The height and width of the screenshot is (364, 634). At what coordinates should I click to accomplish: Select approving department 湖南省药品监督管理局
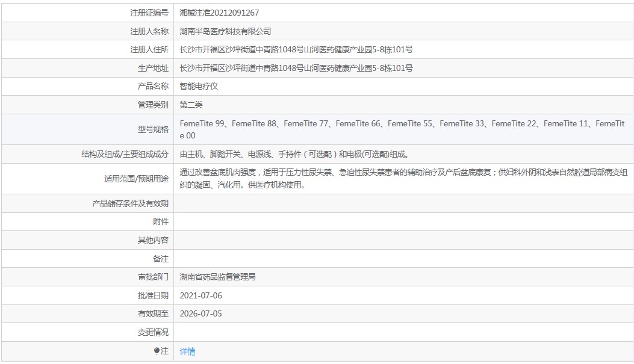pos(217,277)
